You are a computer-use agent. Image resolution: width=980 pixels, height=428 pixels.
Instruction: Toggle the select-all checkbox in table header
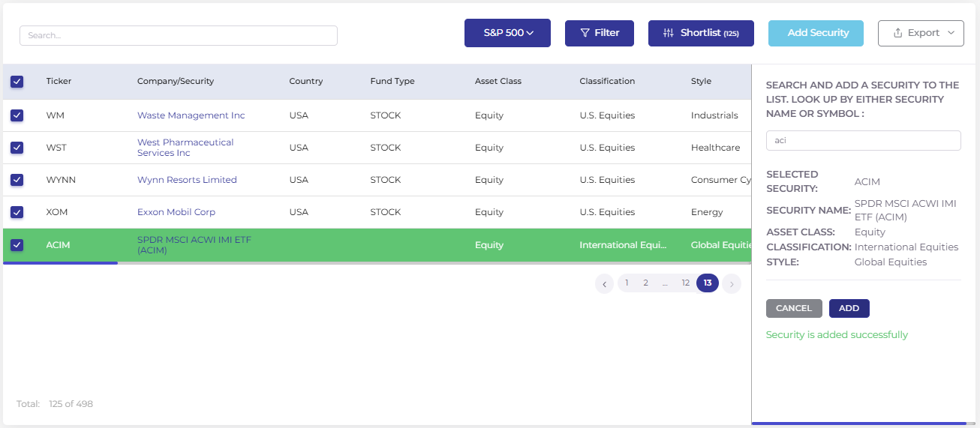tap(17, 81)
